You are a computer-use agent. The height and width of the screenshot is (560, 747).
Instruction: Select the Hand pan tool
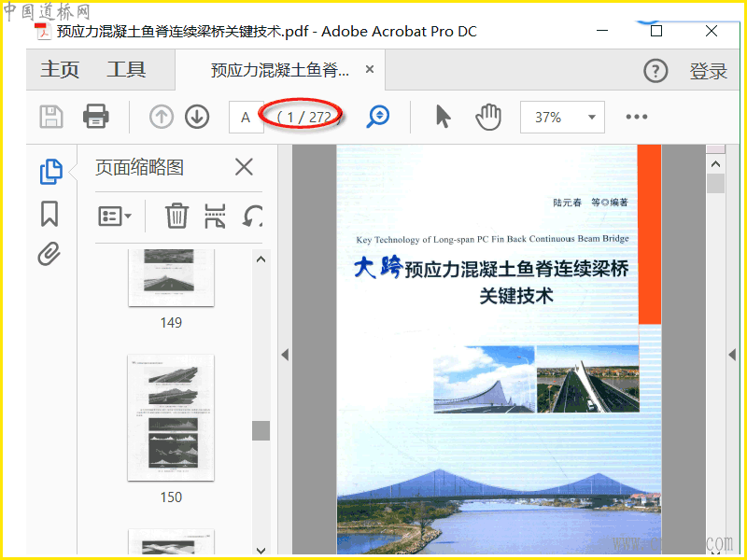[x=488, y=117]
